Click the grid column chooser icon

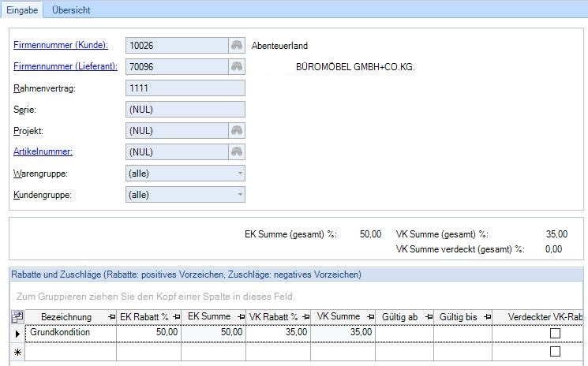[x=17, y=317]
